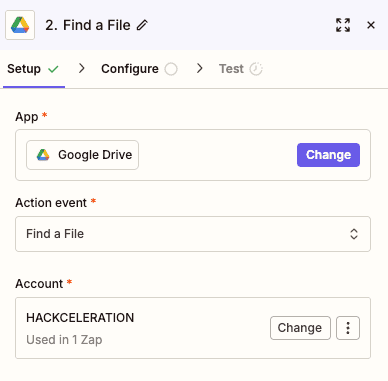Open the Setup tab
388x381 pixels.
pos(33,69)
